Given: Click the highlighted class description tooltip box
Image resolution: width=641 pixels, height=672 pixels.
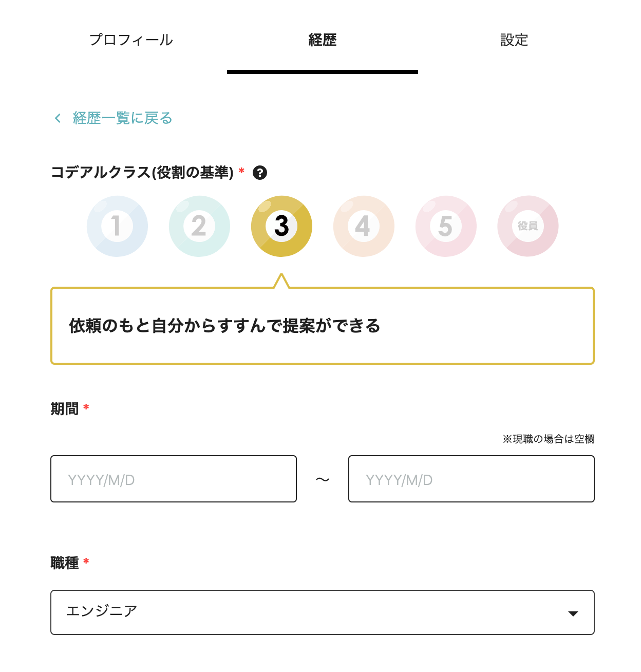Looking at the screenshot, I should pos(322,325).
